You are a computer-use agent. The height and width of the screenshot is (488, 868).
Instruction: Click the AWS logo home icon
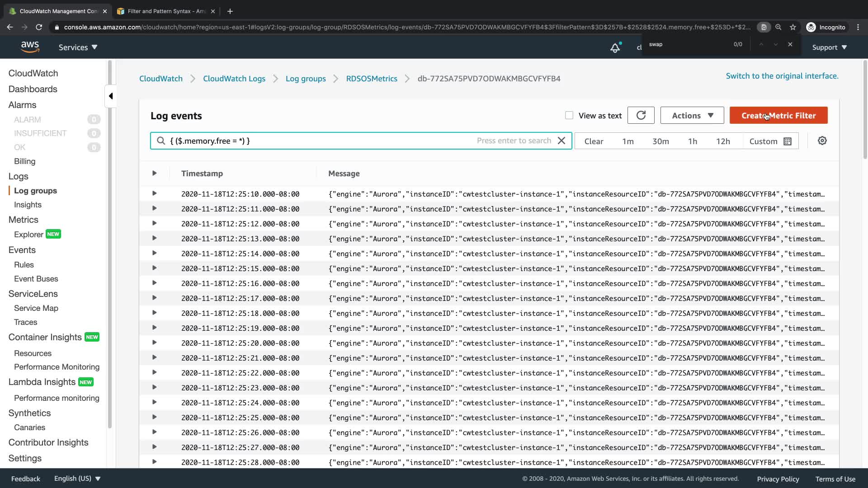click(30, 47)
